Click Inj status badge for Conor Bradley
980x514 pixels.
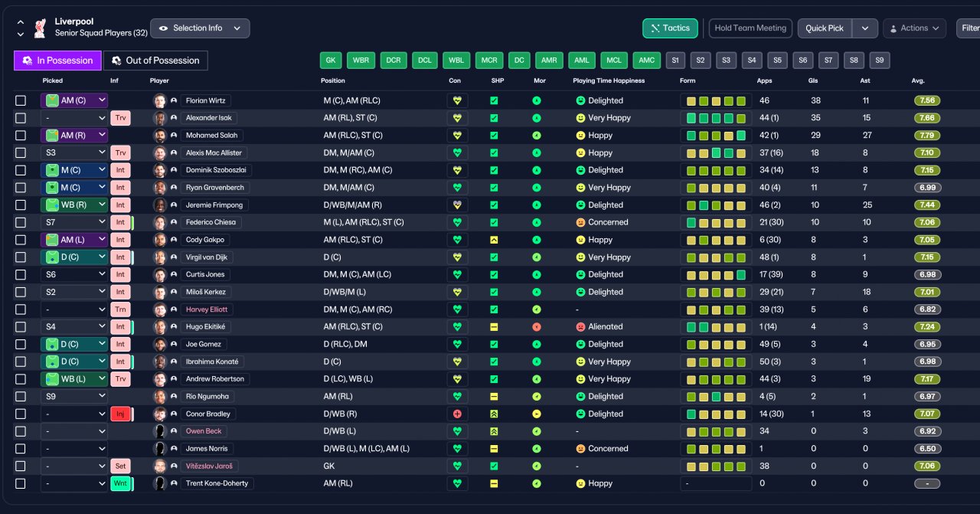(120, 414)
